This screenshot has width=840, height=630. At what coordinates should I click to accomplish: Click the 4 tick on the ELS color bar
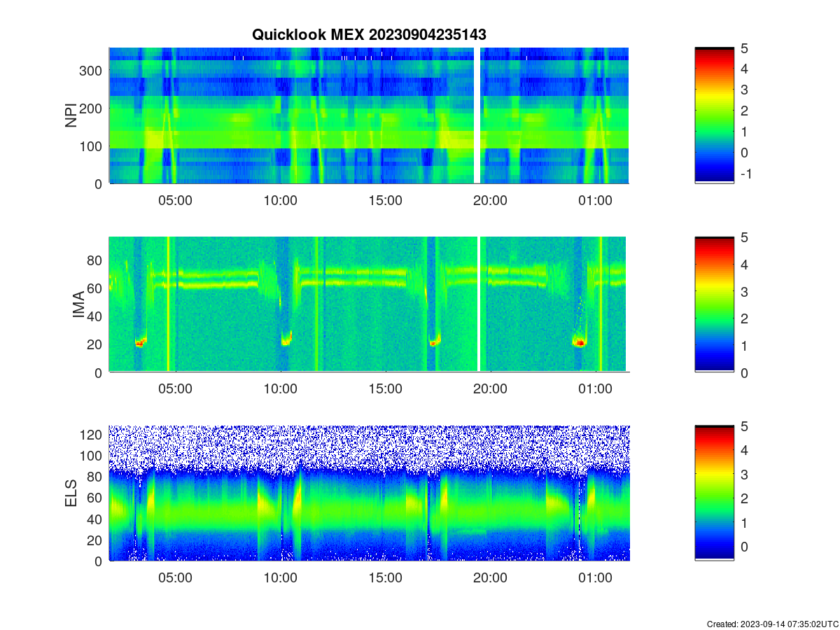pos(745,450)
